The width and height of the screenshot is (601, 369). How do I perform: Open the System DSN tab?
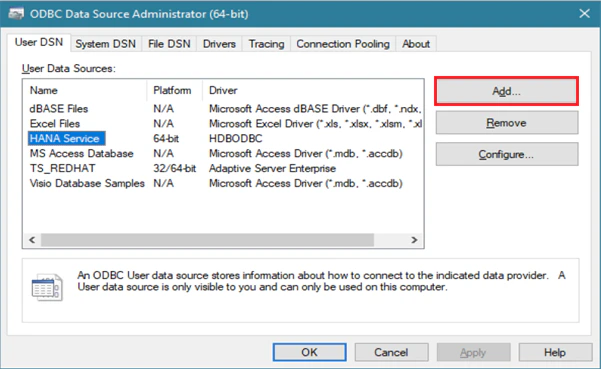point(105,44)
